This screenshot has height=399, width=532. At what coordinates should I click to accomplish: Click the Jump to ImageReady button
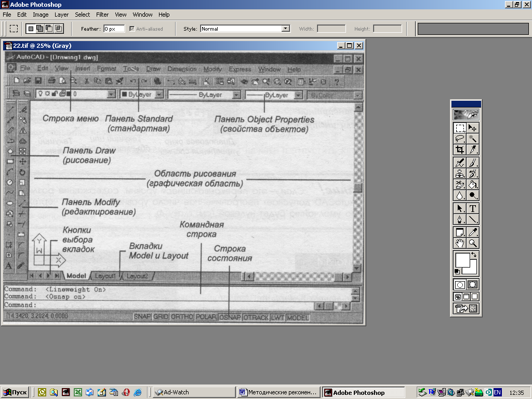pos(466,309)
